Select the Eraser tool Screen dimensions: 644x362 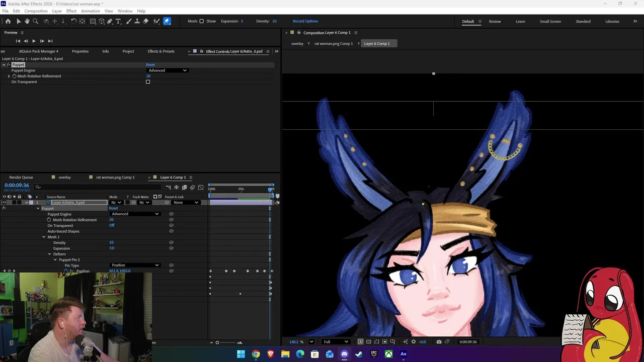(x=146, y=21)
